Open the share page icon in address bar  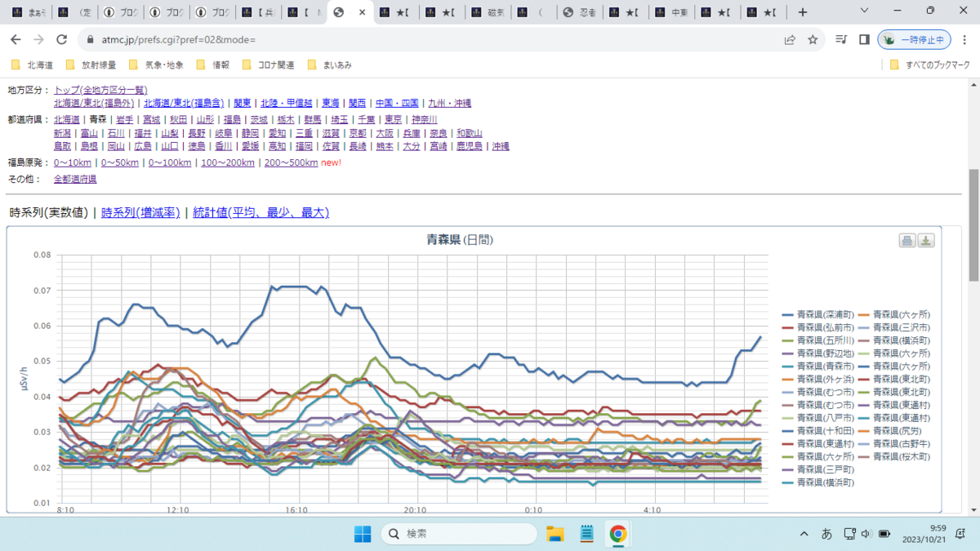coord(790,39)
